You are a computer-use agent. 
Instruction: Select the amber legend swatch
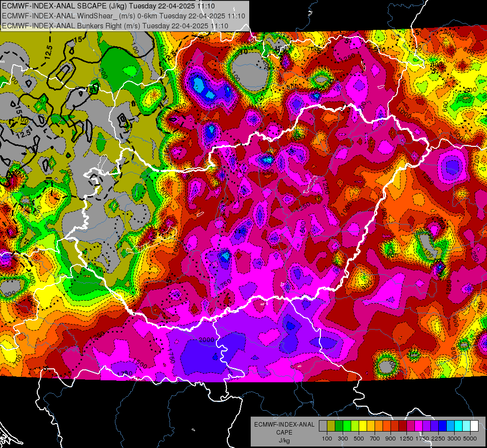pyautogui.click(x=371, y=426)
